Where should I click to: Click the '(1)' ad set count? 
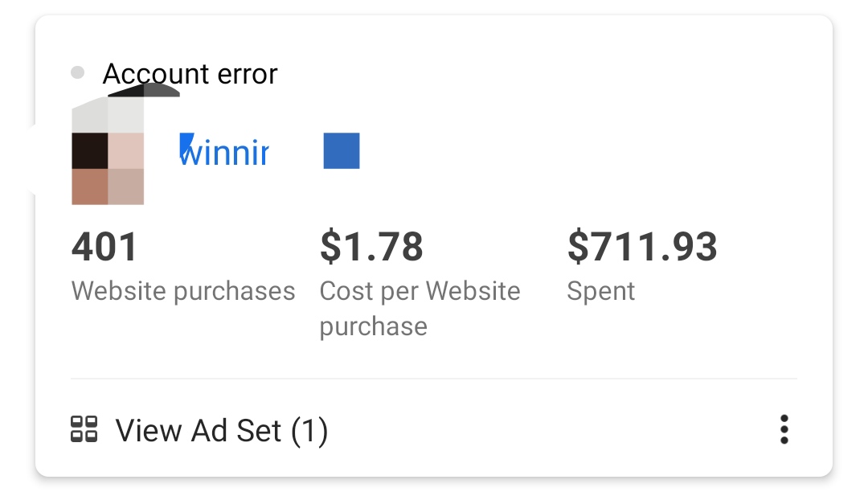309,431
